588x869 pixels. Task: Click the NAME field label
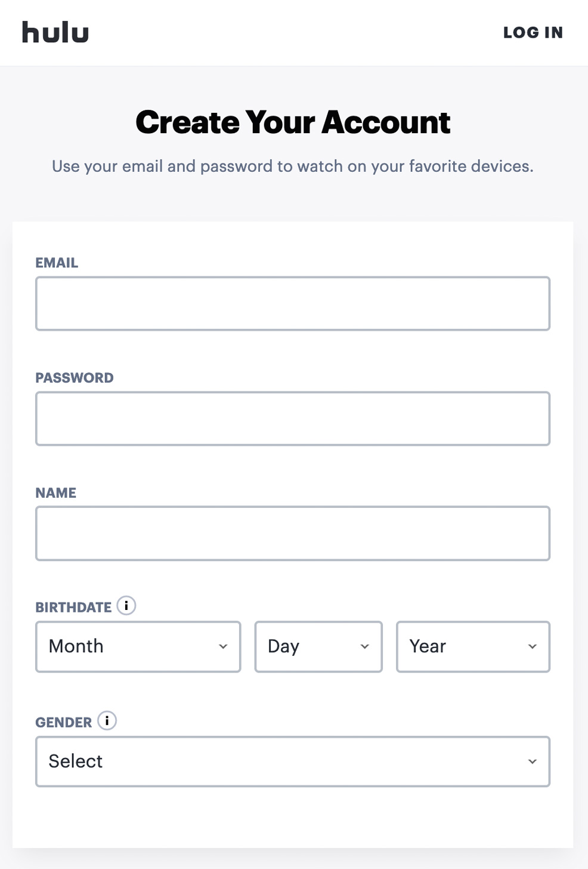56,493
